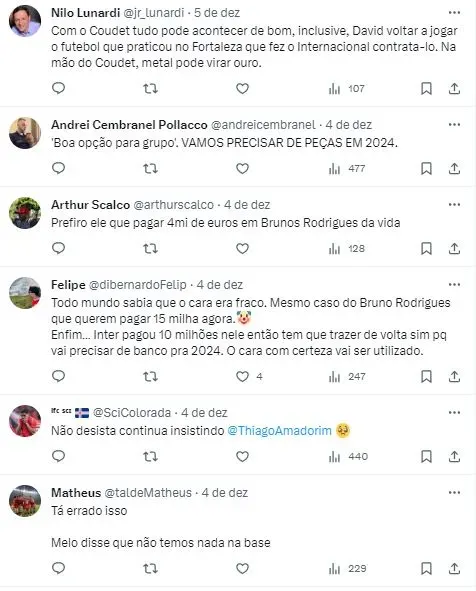The height and width of the screenshot is (591, 476).
Task: Click Arthur Scalco's profile avatar
Action: pos(25,213)
